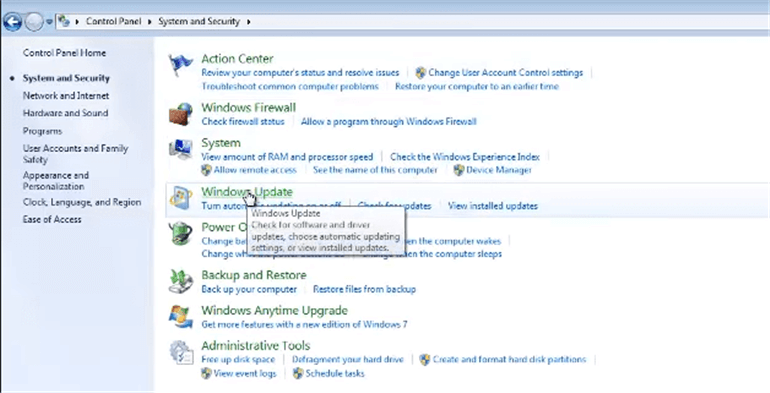Open User Accounts and Family Safety

point(75,154)
